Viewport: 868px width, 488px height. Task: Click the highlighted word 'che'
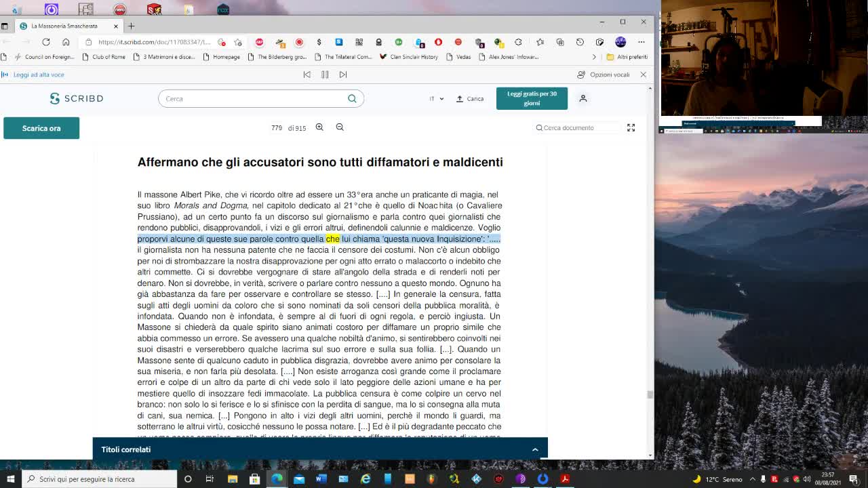[332, 239]
